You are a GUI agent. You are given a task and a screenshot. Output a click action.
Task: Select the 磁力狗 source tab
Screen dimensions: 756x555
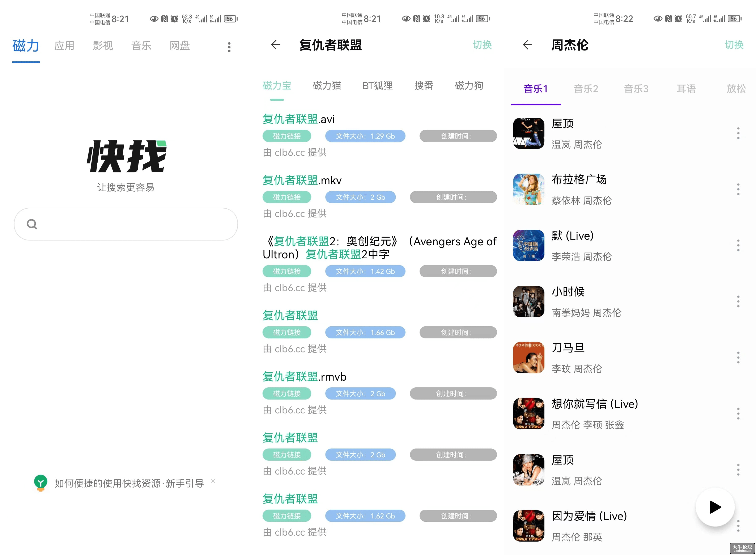tap(469, 86)
